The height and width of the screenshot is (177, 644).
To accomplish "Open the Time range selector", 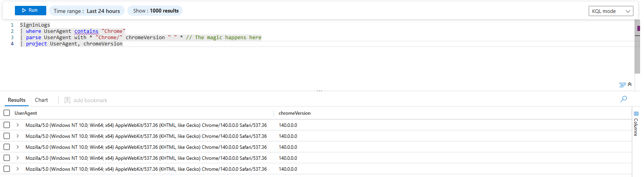I will [x=87, y=11].
